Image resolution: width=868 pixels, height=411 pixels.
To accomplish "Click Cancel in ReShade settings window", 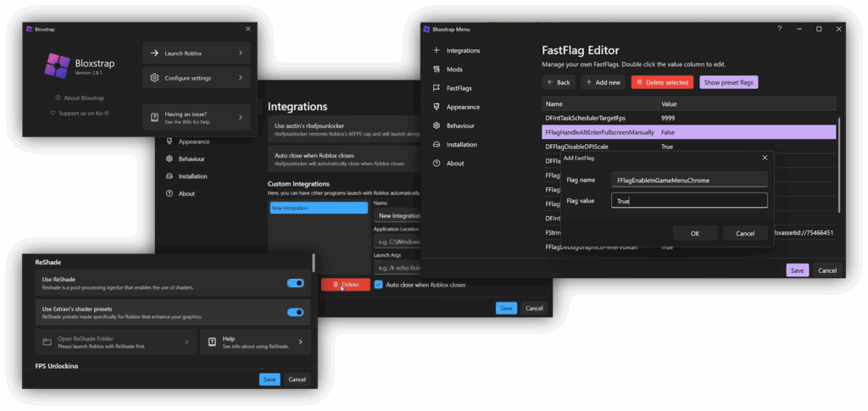I will (298, 380).
